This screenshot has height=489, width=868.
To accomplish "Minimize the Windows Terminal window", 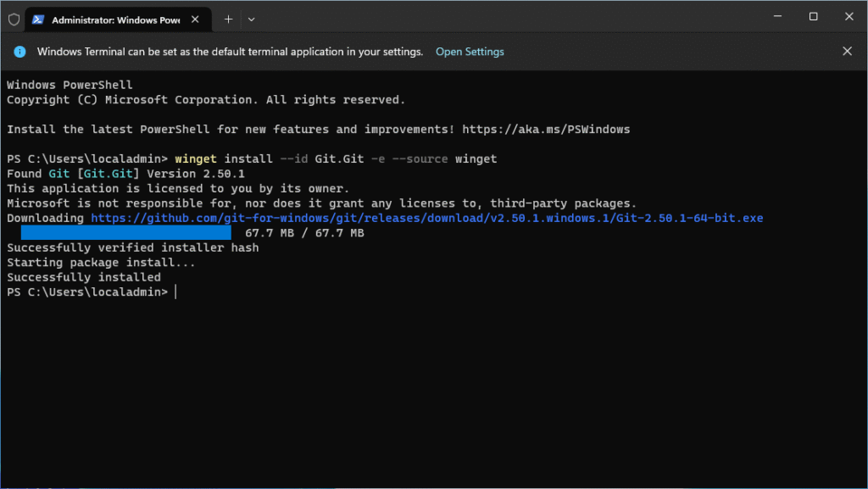I will coord(774,17).
